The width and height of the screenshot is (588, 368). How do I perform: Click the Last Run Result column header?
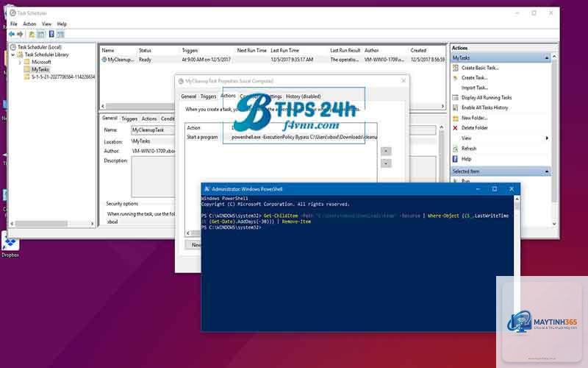(345, 50)
